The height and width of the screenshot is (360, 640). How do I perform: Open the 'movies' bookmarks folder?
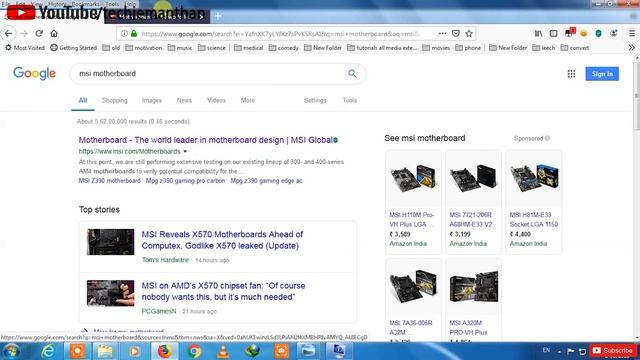436,48
